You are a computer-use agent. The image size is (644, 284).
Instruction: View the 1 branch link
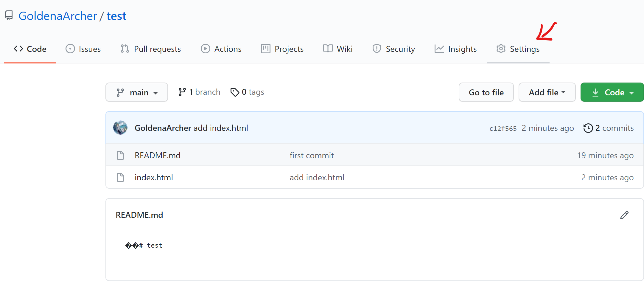(x=199, y=92)
